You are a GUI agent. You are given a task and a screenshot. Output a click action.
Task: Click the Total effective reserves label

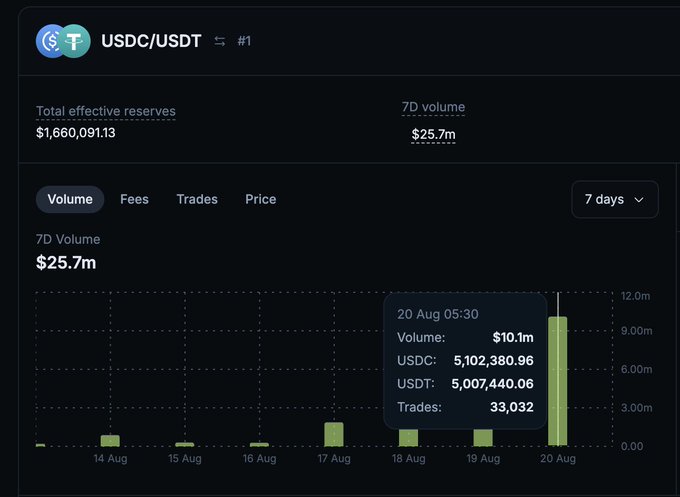106,111
